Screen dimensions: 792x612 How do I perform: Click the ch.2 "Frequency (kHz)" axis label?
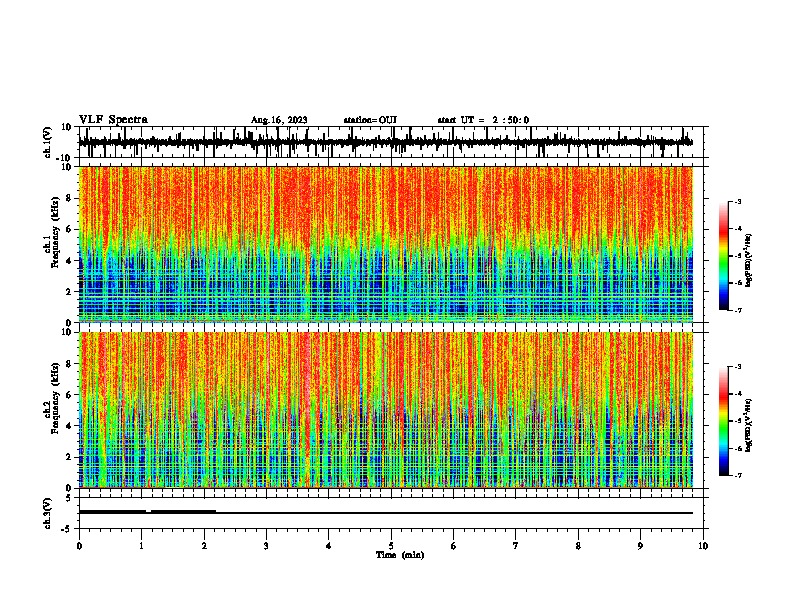tap(55, 398)
